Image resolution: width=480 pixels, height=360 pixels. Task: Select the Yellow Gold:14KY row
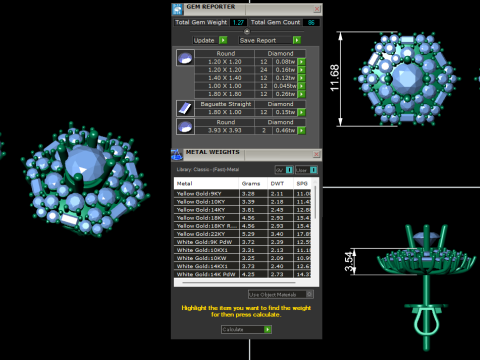click(243, 210)
